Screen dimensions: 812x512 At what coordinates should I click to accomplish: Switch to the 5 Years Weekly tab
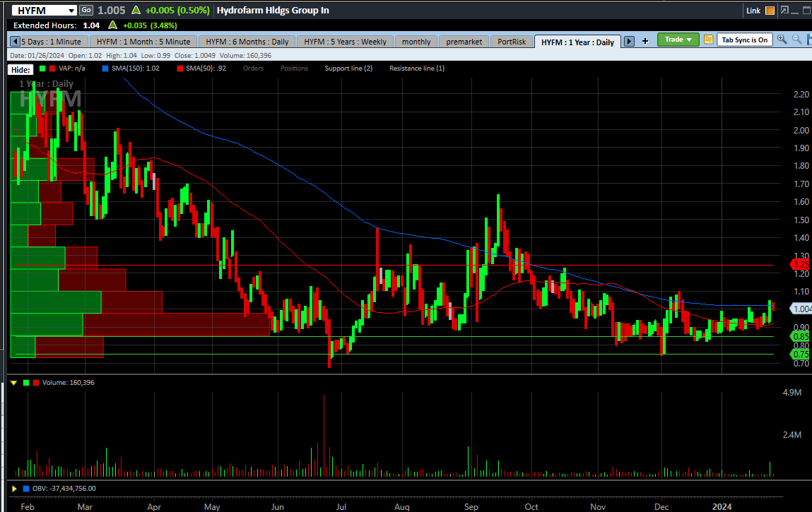345,41
